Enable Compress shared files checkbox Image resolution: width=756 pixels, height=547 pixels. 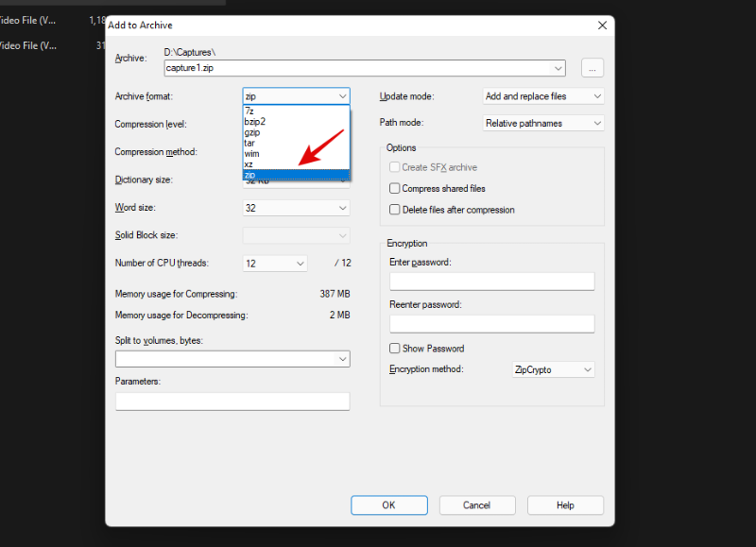point(395,189)
